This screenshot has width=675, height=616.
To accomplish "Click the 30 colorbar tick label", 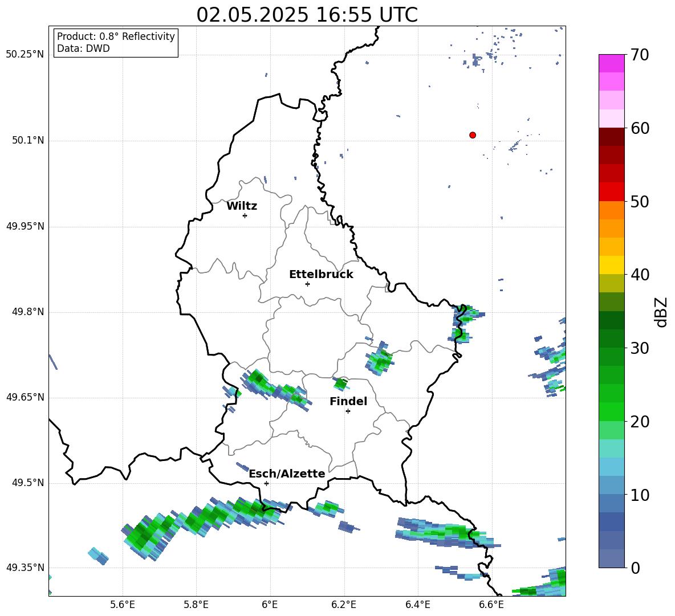I will 639,348.
